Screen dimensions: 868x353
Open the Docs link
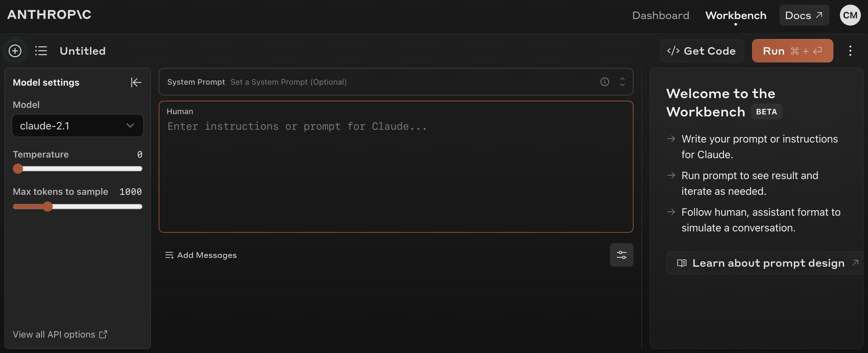coord(804,15)
